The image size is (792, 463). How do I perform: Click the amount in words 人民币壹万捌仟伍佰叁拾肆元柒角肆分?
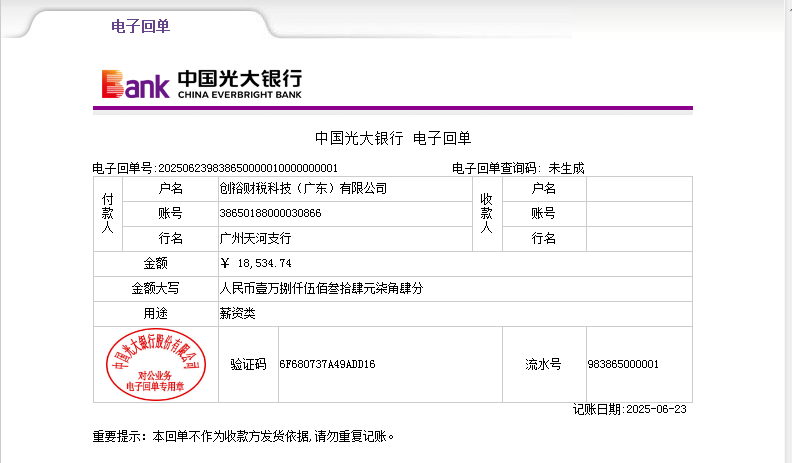tap(320, 288)
